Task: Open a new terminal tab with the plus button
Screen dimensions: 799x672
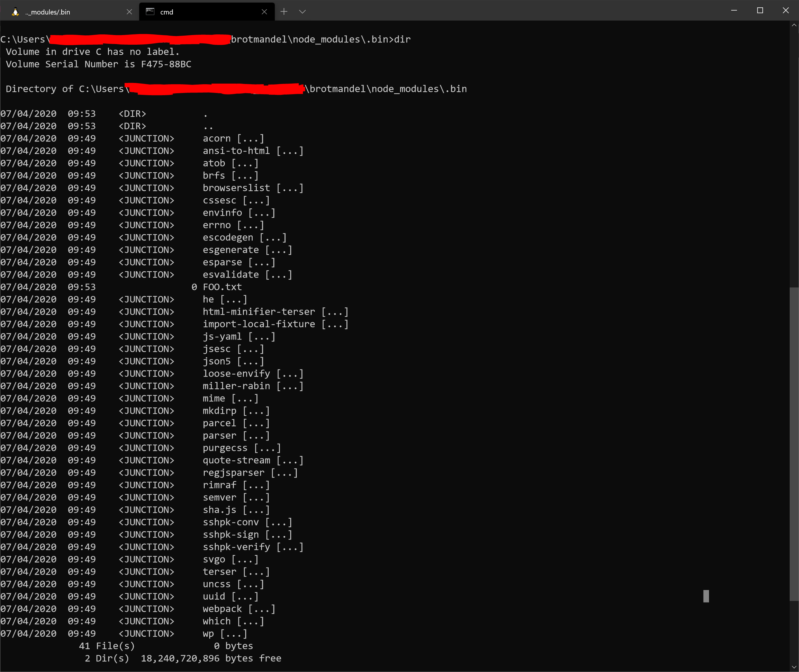Action: (284, 12)
